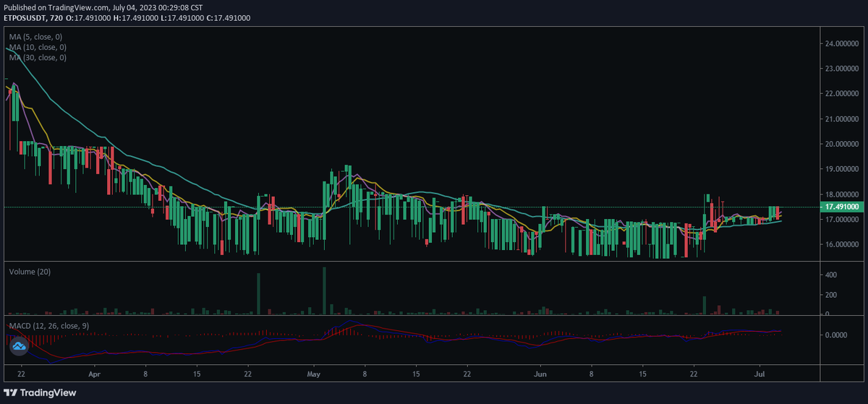Click the Apr label on time axis
The image size is (868, 404).
[94, 376]
